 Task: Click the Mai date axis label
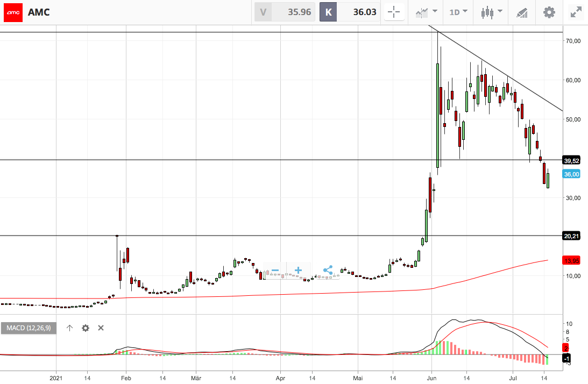tap(358, 378)
